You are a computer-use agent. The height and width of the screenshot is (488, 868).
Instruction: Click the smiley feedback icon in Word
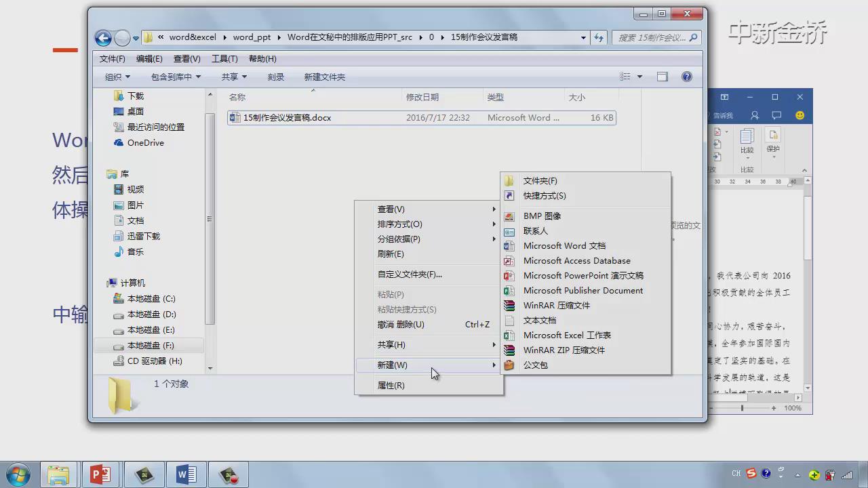800,115
